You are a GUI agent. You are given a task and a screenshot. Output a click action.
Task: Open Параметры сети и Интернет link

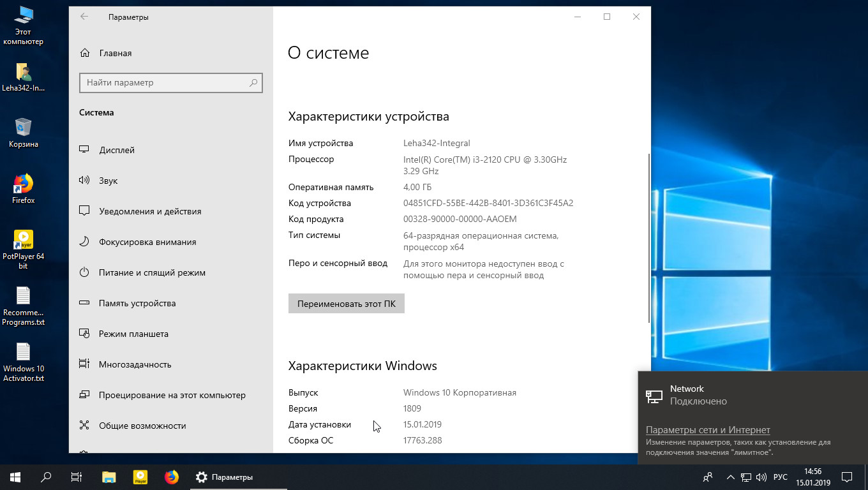tap(708, 430)
